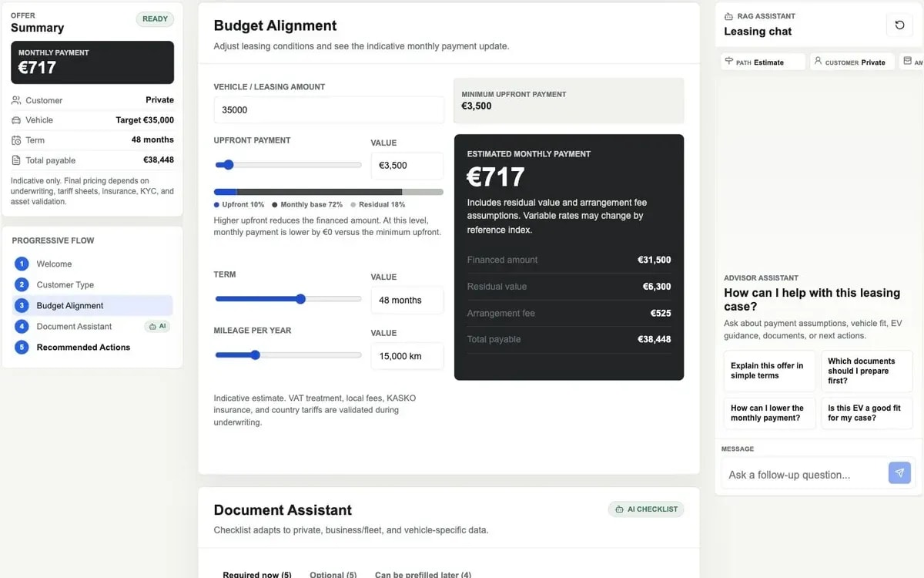
Task: Click the Upfront Payment slider handle
Action: 228,165
